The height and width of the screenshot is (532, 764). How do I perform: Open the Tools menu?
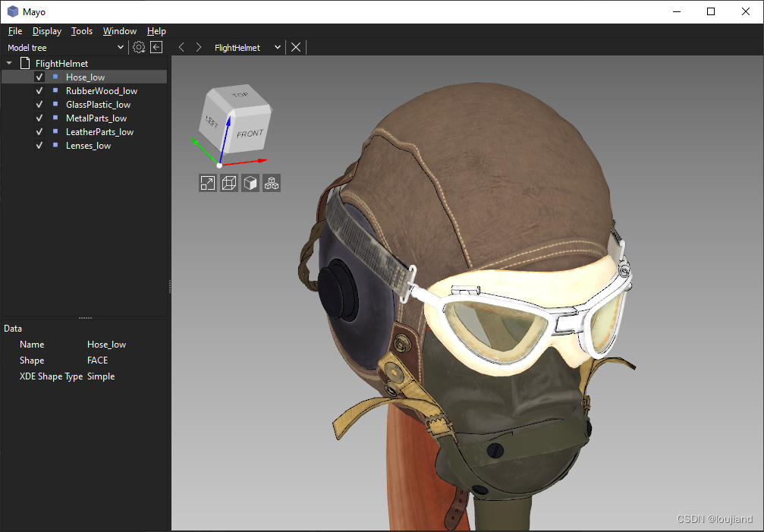click(x=82, y=31)
